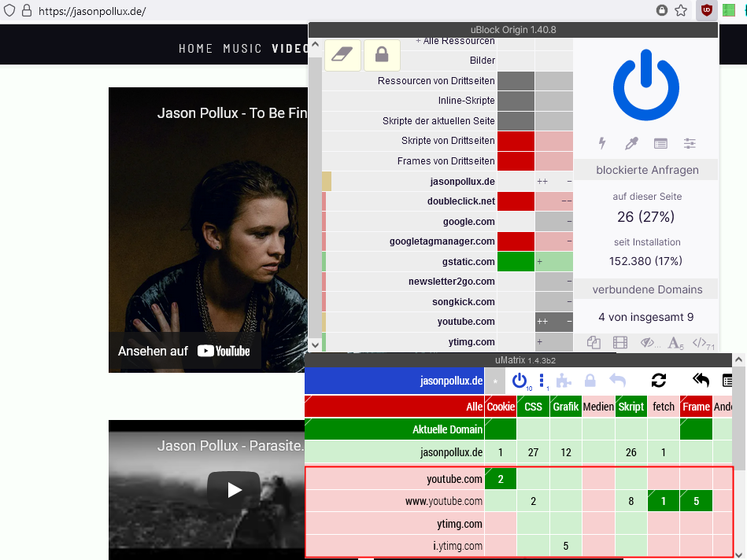Click the i.ytimg.com row label in uMatrix
Screen dimensions: 747x560
(394, 546)
